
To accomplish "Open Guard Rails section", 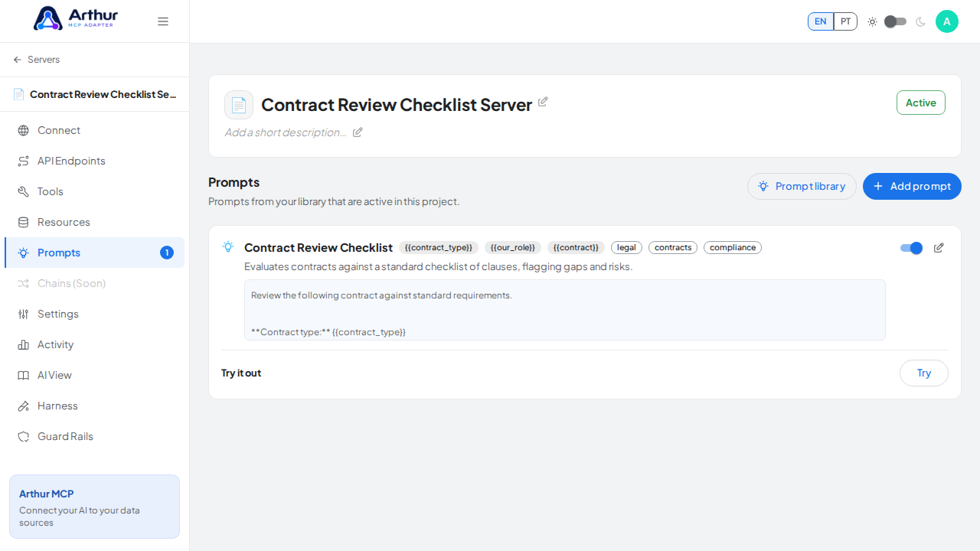I will click(x=94, y=436).
